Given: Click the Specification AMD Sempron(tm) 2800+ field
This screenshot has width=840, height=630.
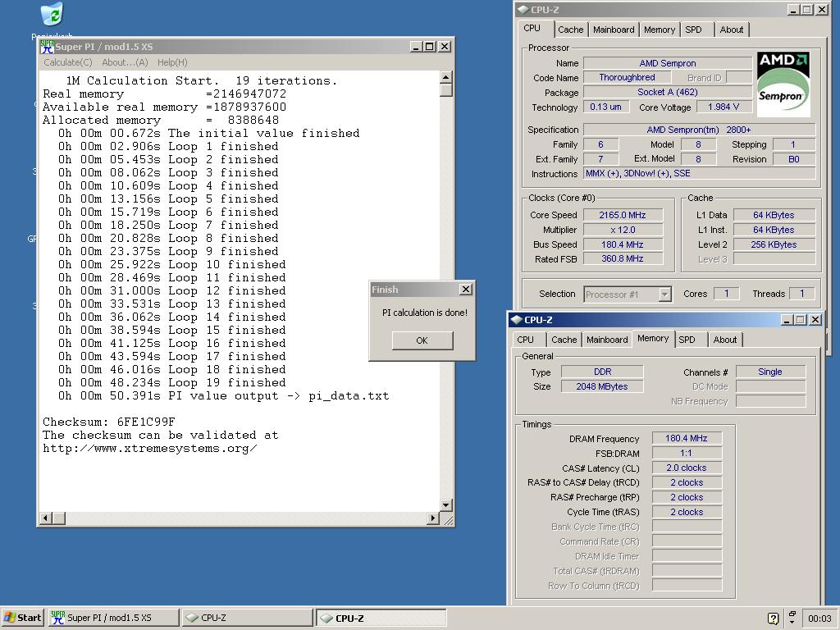Looking at the screenshot, I should (699, 130).
